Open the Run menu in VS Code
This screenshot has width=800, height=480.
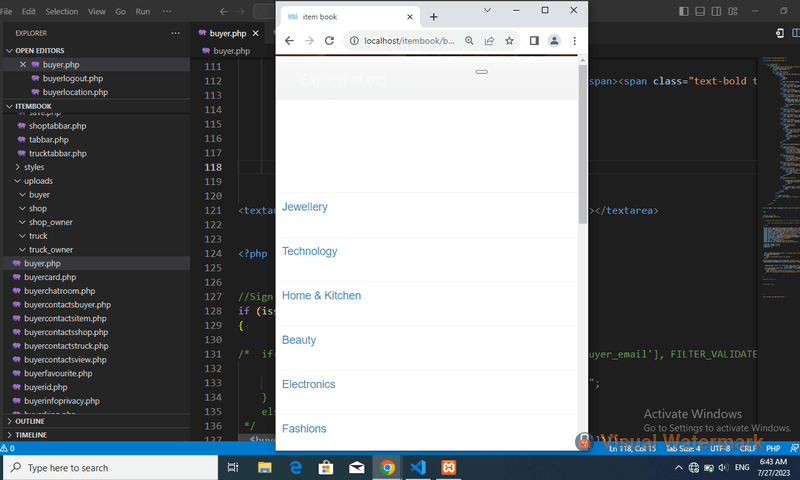click(143, 11)
